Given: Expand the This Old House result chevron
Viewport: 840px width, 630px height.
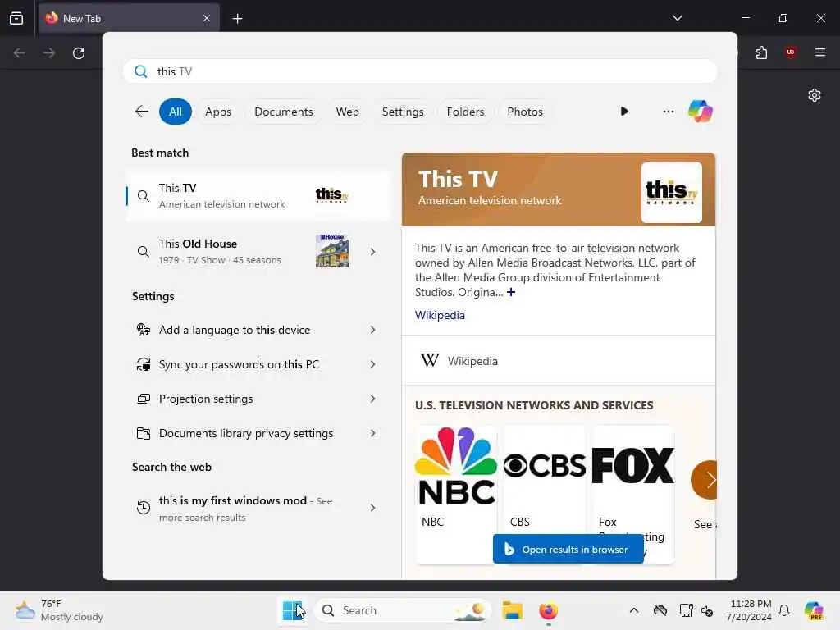Looking at the screenshot, I should tap(373, 252).
